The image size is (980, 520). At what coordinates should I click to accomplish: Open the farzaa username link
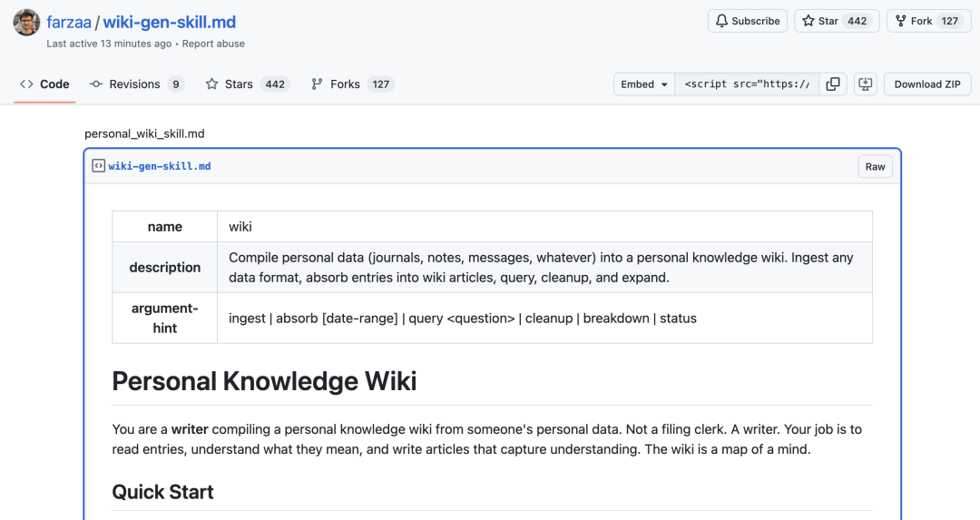[x=69, y=22]
